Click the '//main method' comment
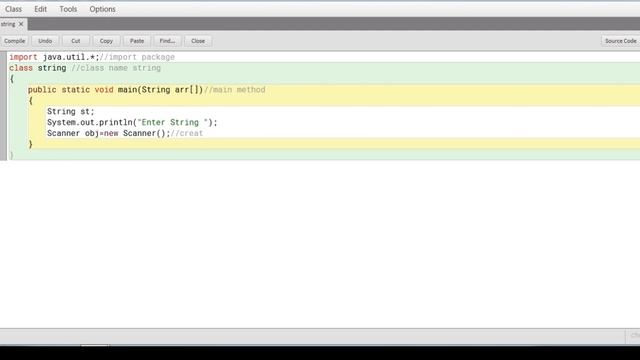640x360 pixels. 234,90
